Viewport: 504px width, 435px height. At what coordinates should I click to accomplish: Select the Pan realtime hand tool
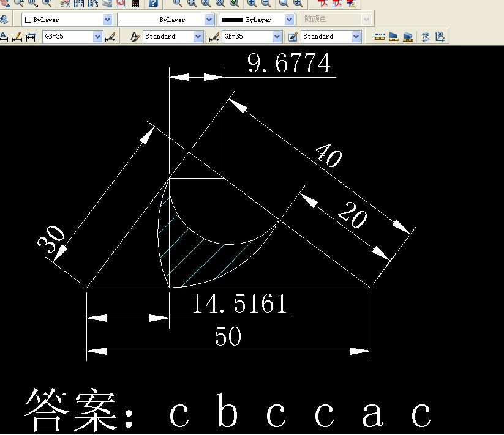pyautogui.click(x=6, y=3)
